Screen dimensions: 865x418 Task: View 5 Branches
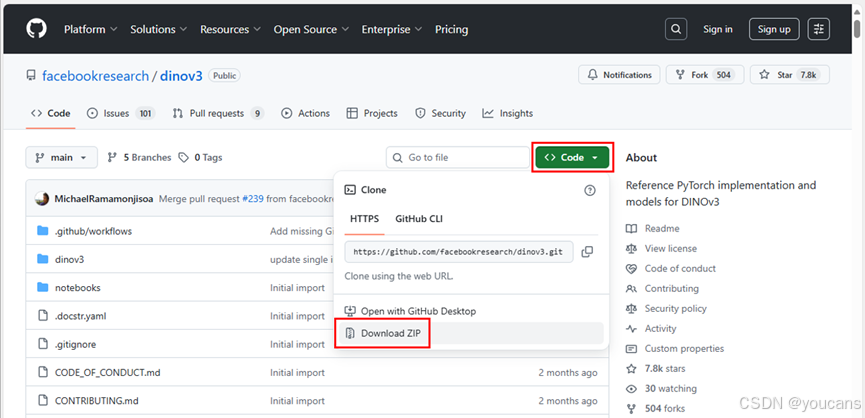[140, 158]
